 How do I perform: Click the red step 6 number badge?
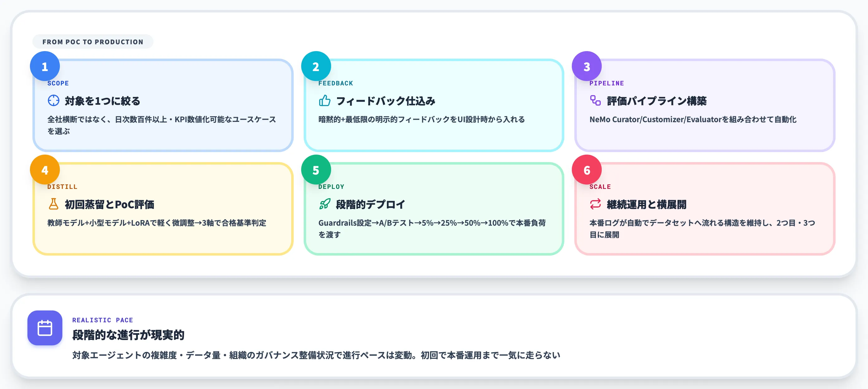tap(587, 170)
